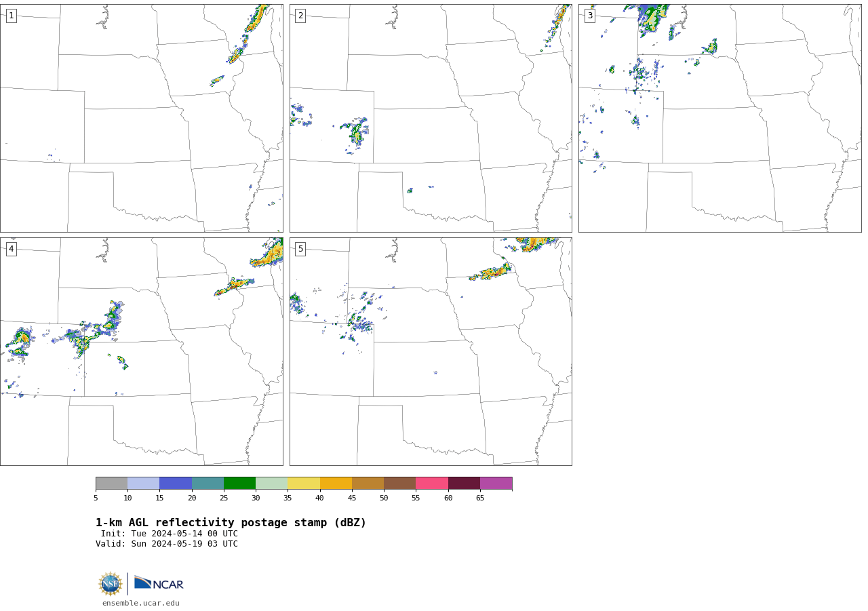The image size is (868, 611).
Task: Select the pale green 30-35 dBZ swatch
Action: pyautogui.click(x=271, y=484)
